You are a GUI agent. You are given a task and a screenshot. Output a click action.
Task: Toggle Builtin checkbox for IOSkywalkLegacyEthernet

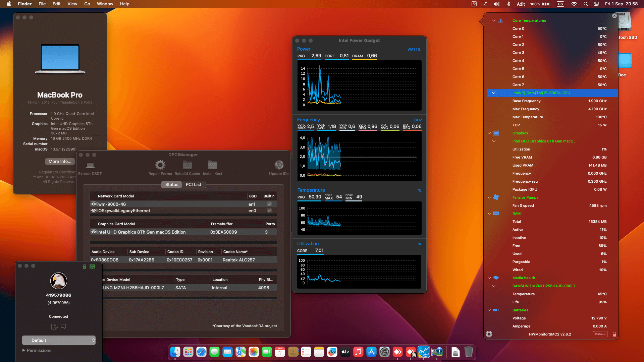(x=269, y=210)
